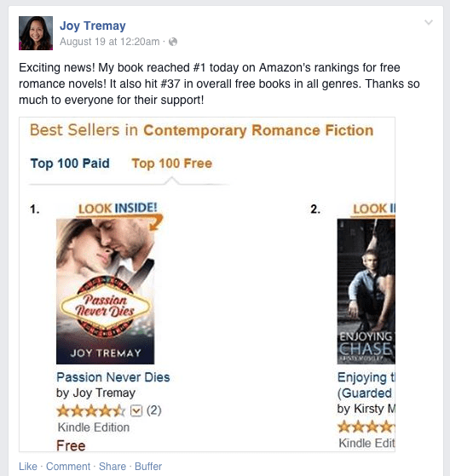Expand the star rating dropdown arrow

pyautogui.click(x=136, y=411)
